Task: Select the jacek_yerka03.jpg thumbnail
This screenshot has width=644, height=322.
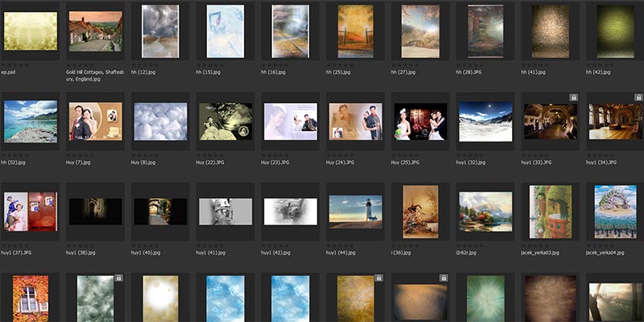Action: coord(551,212)
